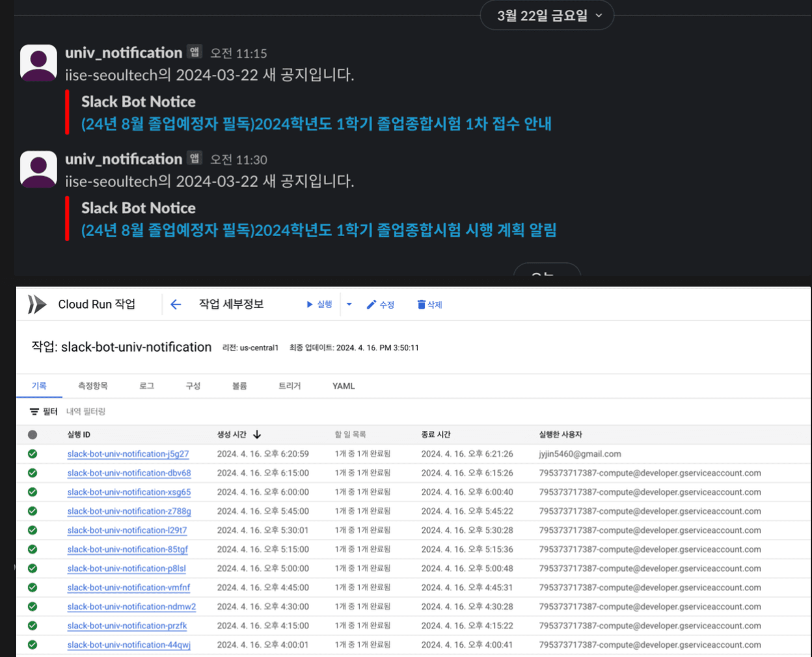Image resolution: width=812 pixels, height=657 pixels.
Task: Click the first univ_notification avatar at 11:15
Action: [39, 63]
